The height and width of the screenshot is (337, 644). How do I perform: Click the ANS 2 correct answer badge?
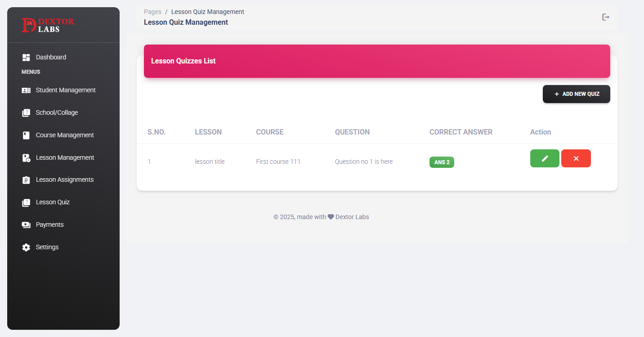(x=442, y=162)
